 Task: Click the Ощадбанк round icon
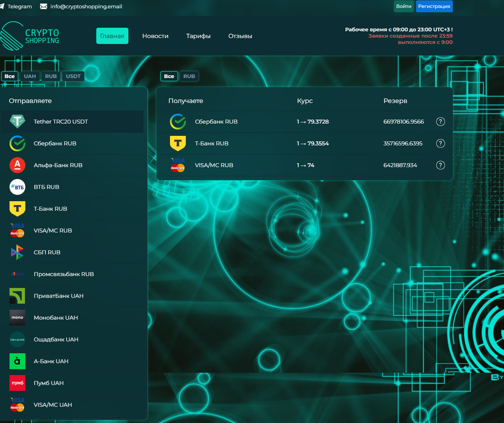(17, 339)
